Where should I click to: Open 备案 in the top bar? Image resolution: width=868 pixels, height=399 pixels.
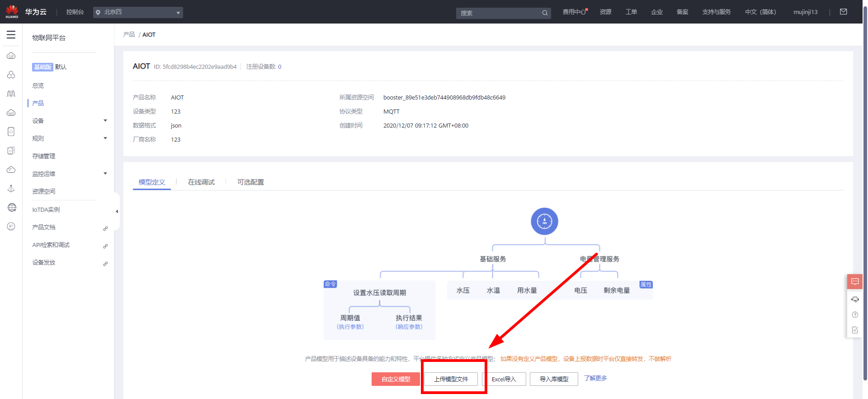click(x=683, y=12)
